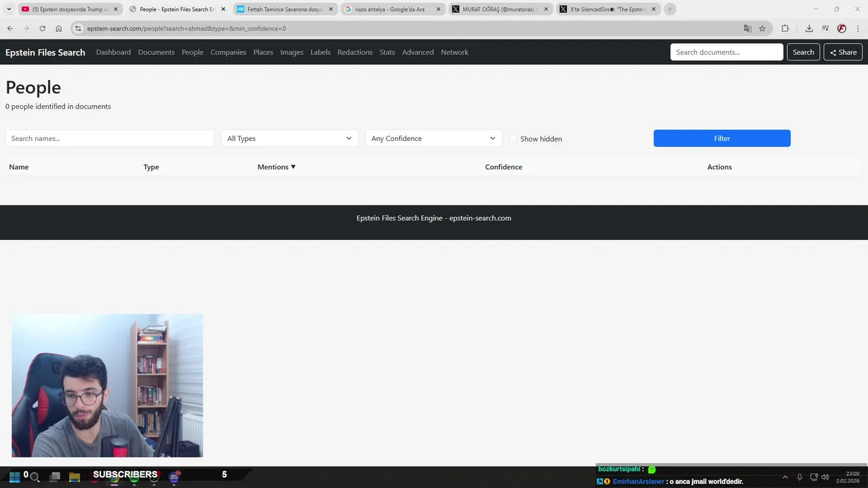
Task: Open the Companies nav item
Action: (x=228, y=52)
